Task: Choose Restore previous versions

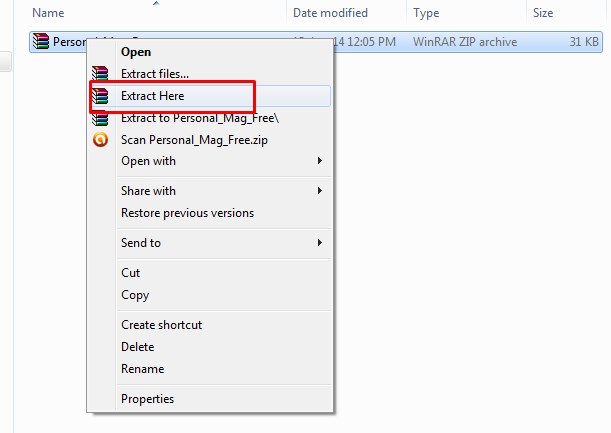Action: click(187, 213)
